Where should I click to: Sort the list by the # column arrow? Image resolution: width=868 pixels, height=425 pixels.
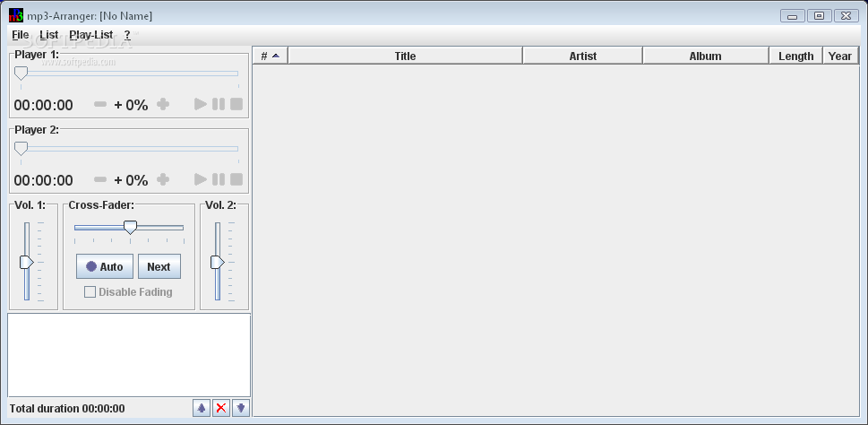coord(276,56)
